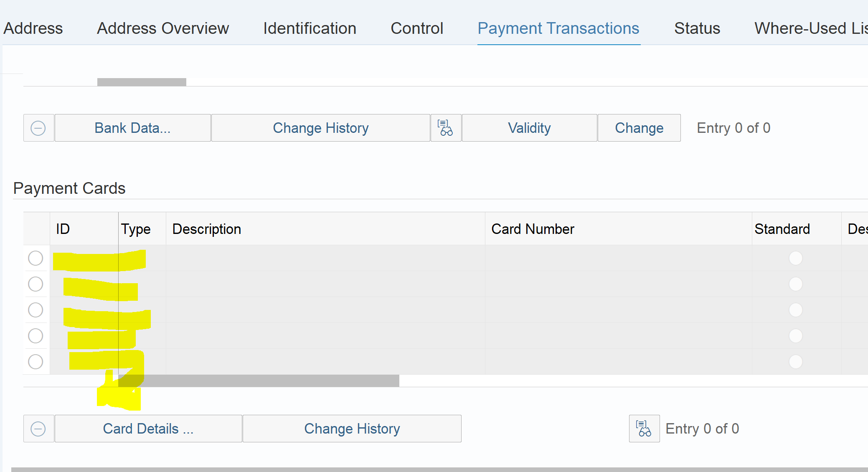Open Card Details ... dialog
The height and width of the screenshot is (472, 868).
pos(148,429)
